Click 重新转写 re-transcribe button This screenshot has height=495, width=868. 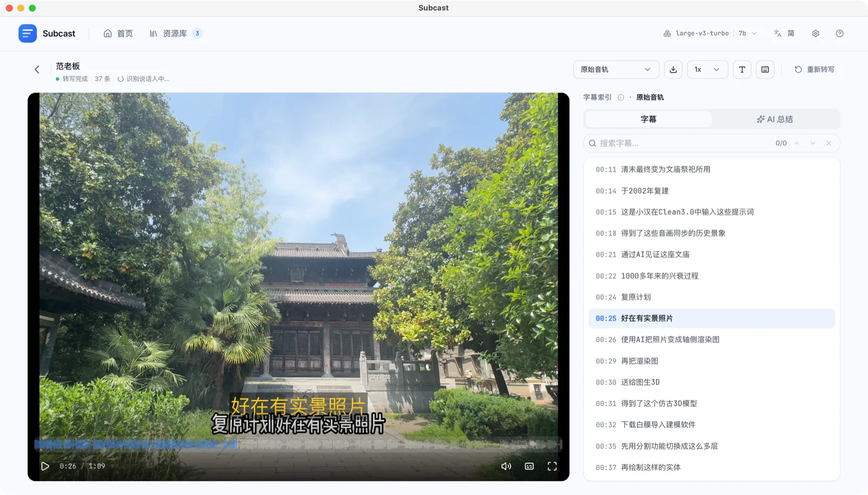point(814,69)
